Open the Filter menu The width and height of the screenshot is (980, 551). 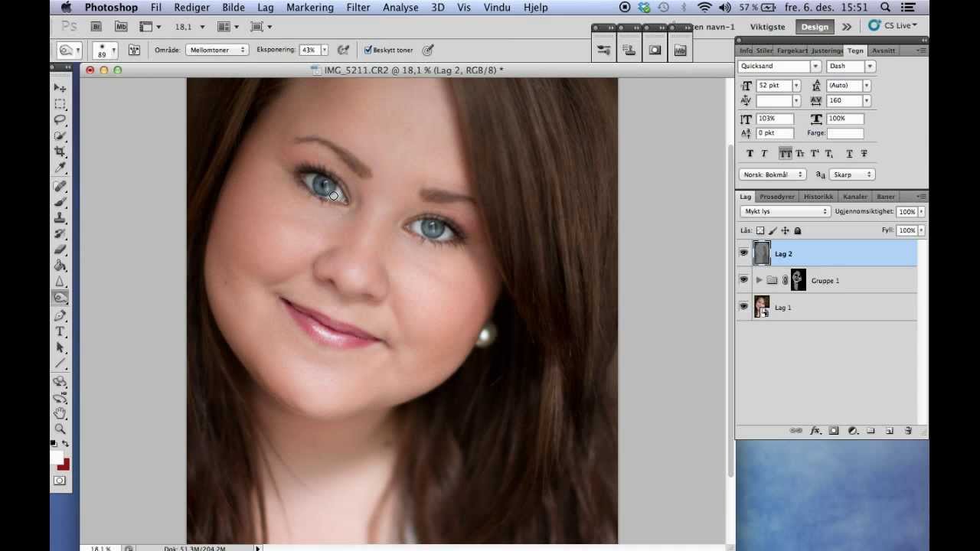[x=358, y=8]
